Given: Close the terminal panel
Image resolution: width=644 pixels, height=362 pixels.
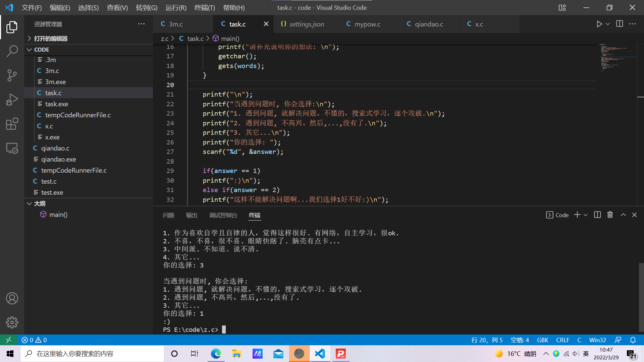Looking at the screenshot, I should (634, 215).
